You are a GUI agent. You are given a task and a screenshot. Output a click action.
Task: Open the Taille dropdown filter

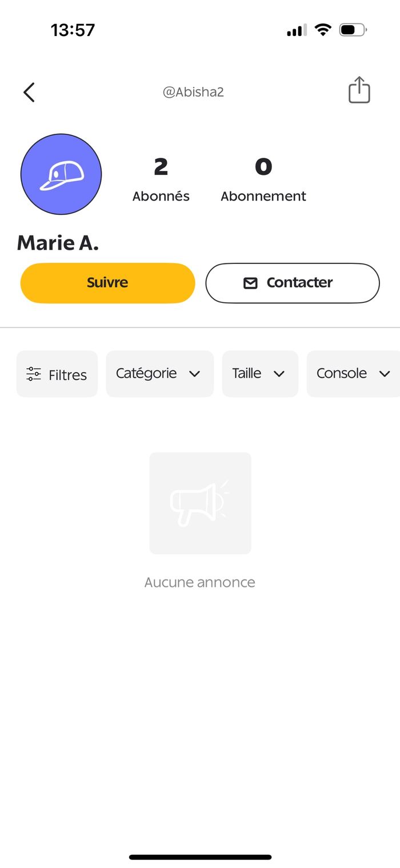[x=260, y=374]
